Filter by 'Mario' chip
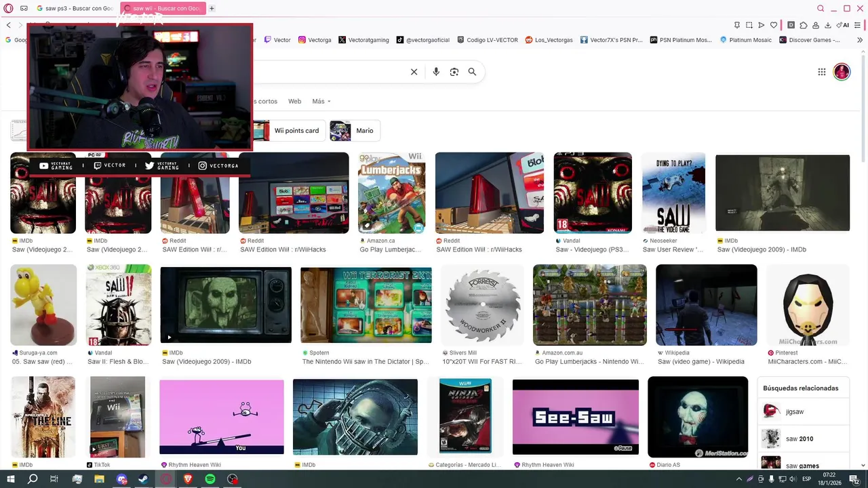The image size is (868, 488). click(355, 131)
